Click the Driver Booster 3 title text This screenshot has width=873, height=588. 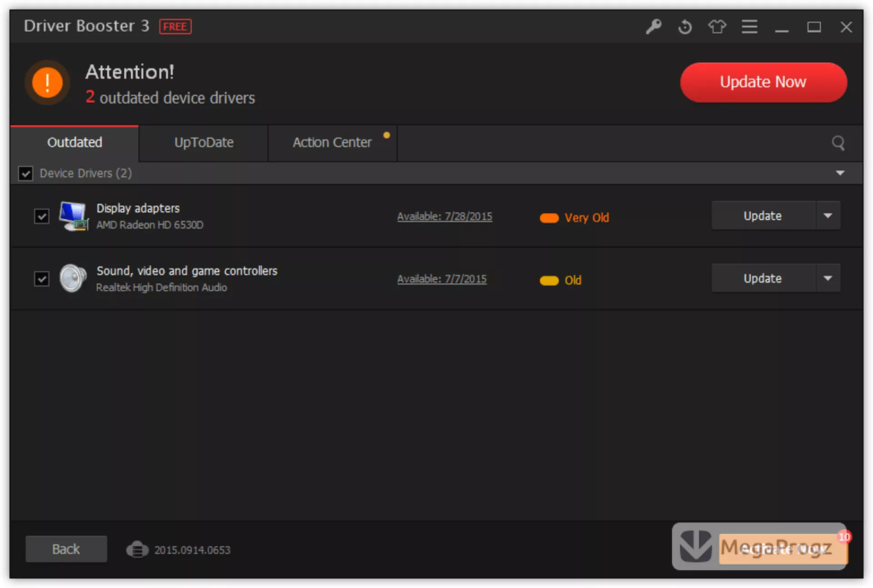(86, 26)
